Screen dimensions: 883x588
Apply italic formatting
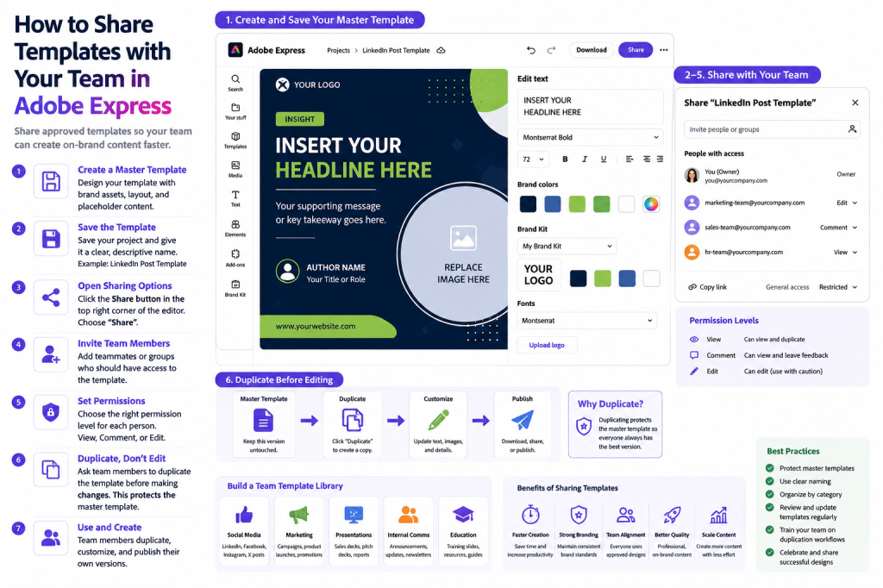[585, 160]
